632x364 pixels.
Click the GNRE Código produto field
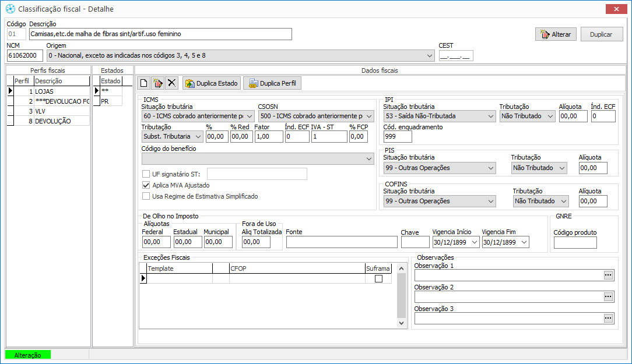[x=575, y=242]
